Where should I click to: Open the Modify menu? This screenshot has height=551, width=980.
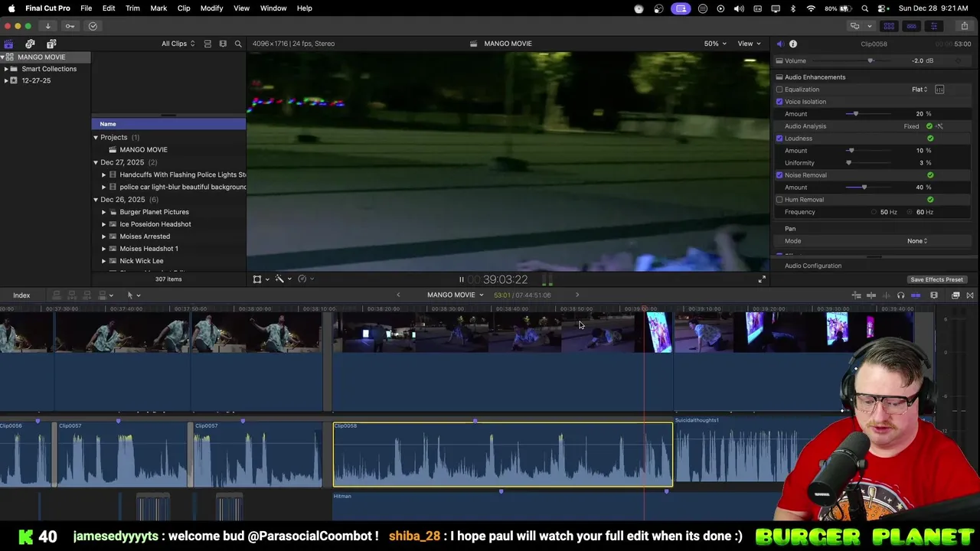[211, 8]
